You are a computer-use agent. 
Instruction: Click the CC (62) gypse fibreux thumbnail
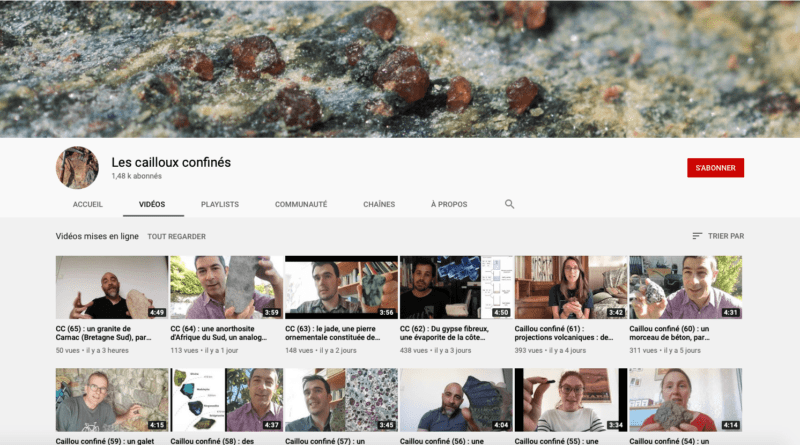tap(456, 287)
